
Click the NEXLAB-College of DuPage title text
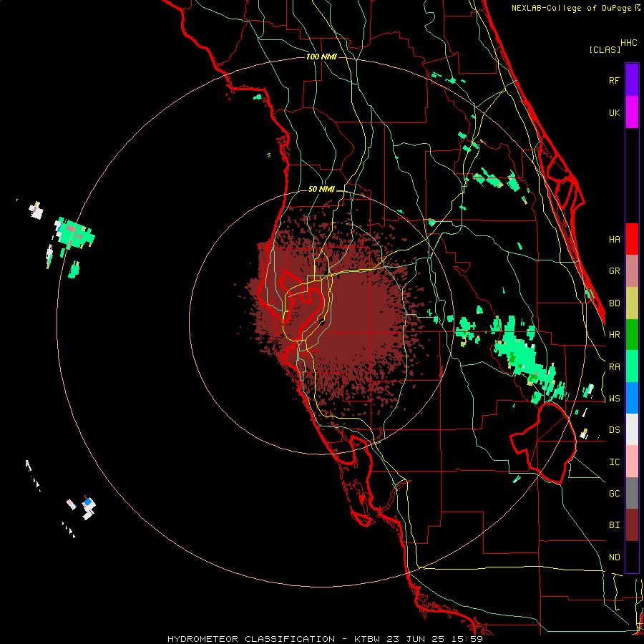pyautogui.click(x=571, y=8)
